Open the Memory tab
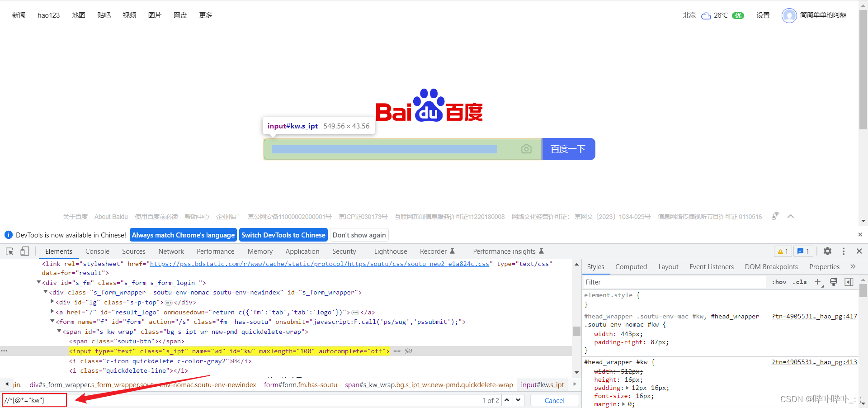 pos(260,251)
